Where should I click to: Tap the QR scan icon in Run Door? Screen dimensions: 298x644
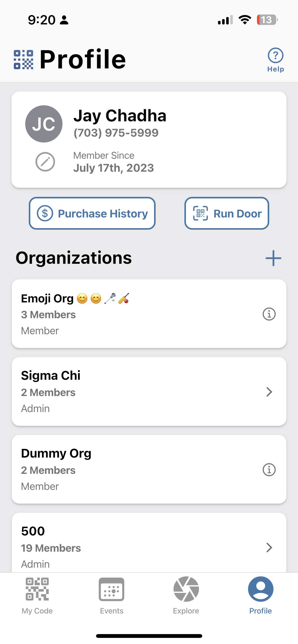[x=200, y=213]
